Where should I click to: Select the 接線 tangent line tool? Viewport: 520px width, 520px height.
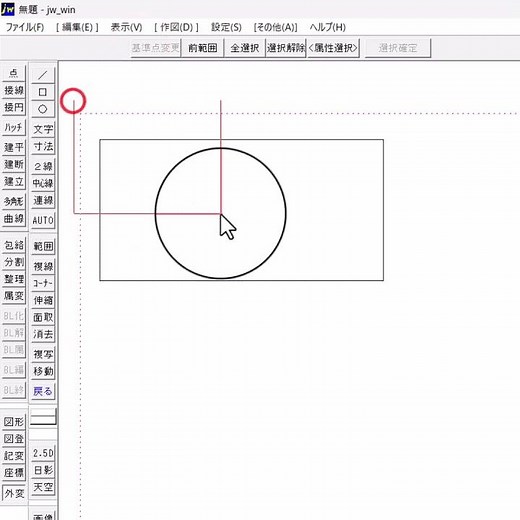click(x=14, y=90)
